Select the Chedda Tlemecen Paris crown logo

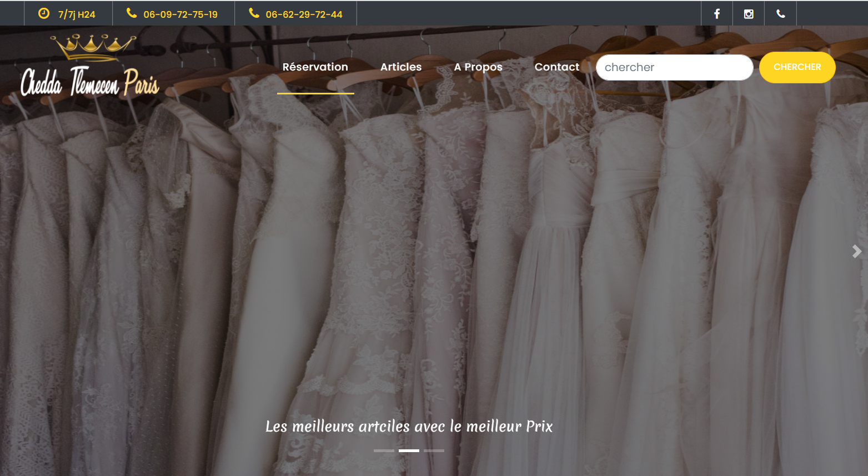click(89, 64)
